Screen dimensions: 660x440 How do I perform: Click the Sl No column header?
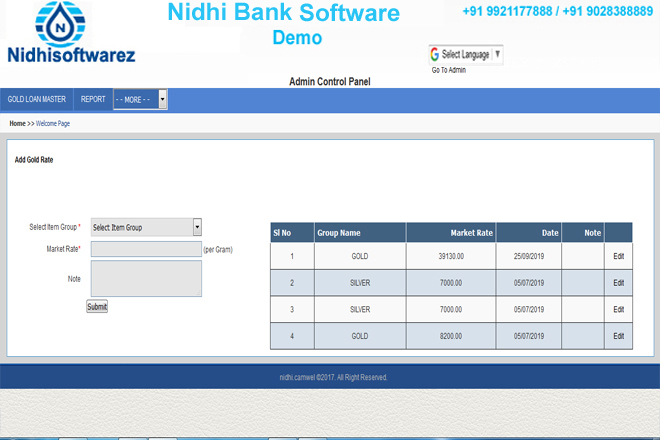click(292, 232)
